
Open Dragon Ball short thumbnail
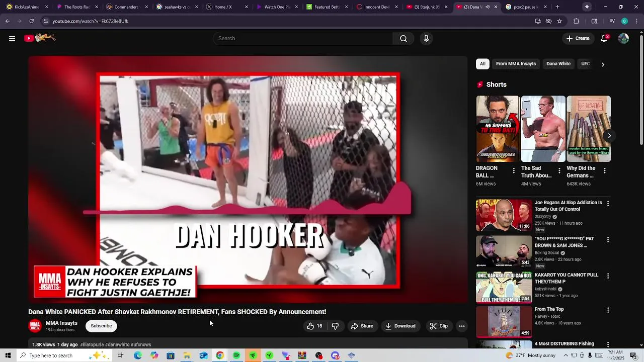click(x=498, y=129)
